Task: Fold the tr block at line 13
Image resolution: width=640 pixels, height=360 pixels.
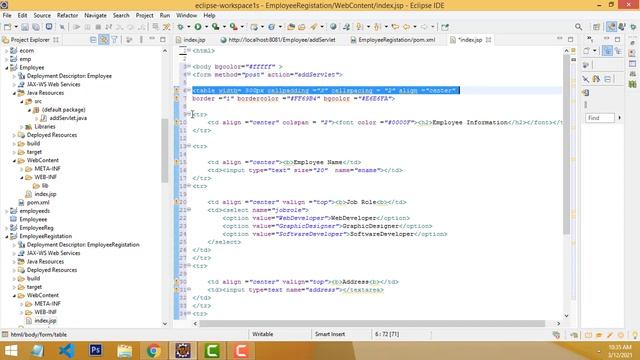Action: point(189,146)
